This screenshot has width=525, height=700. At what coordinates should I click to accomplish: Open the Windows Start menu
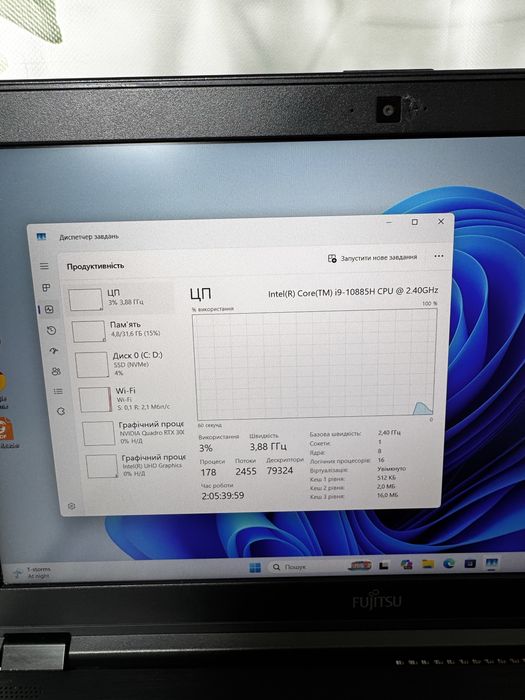pos(255,567)
